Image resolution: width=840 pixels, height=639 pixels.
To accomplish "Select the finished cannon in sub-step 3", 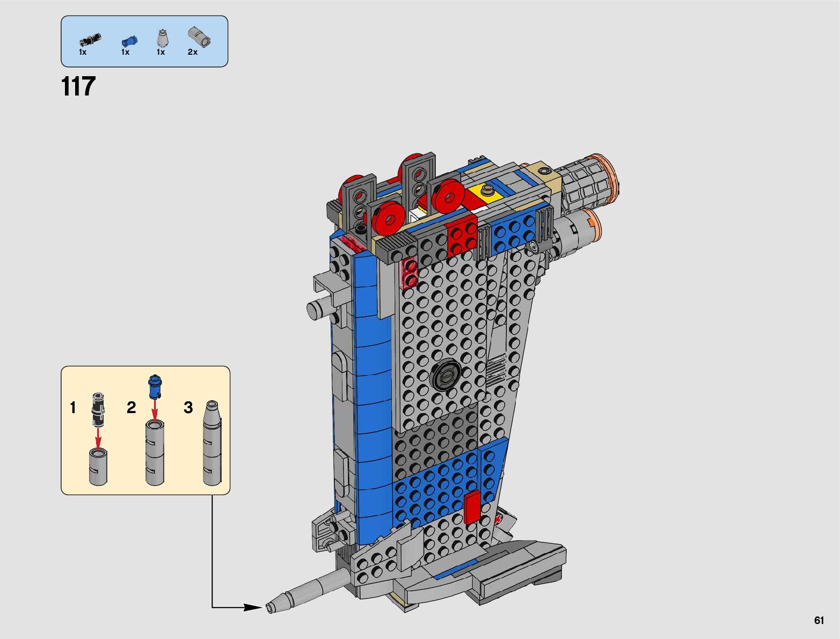I will [212, 443].
